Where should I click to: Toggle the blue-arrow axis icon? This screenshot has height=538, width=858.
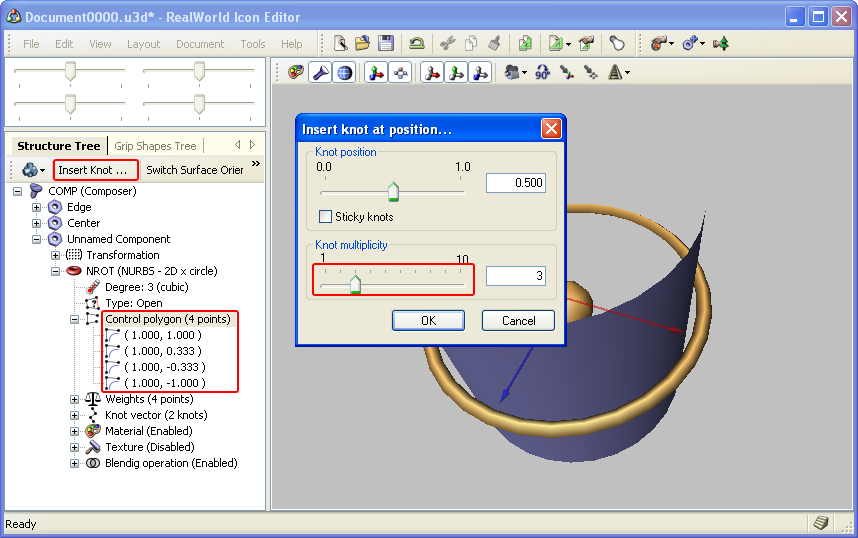[x=480, y=72]
